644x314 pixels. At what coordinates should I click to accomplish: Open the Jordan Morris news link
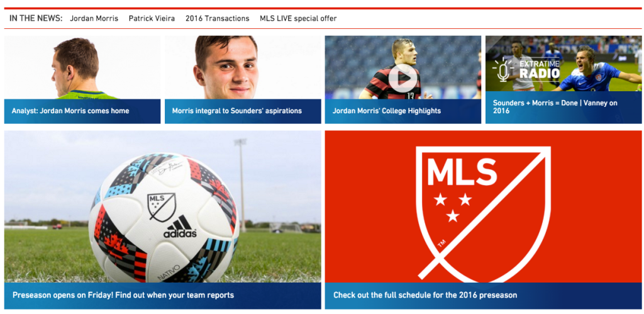(94, 18)
